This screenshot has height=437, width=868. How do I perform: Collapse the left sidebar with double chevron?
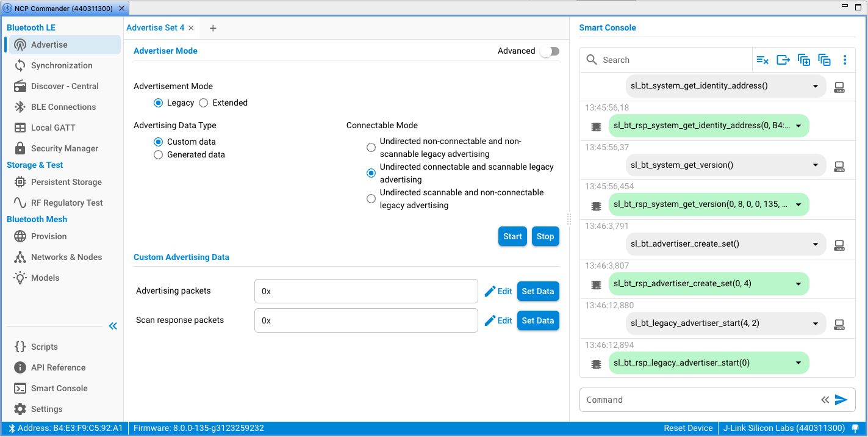(x=113, y=326)
